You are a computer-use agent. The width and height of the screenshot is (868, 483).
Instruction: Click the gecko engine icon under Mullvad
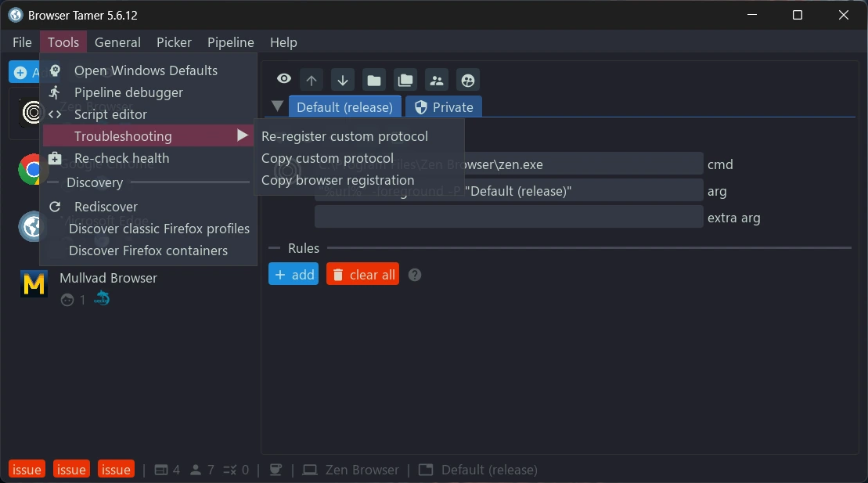[x=102, y=298]
